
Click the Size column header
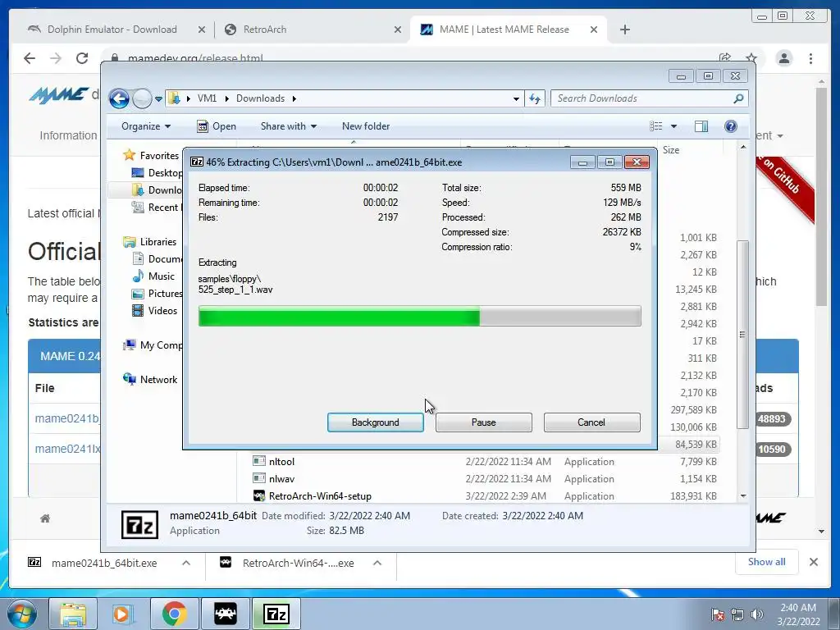point(671,150)
